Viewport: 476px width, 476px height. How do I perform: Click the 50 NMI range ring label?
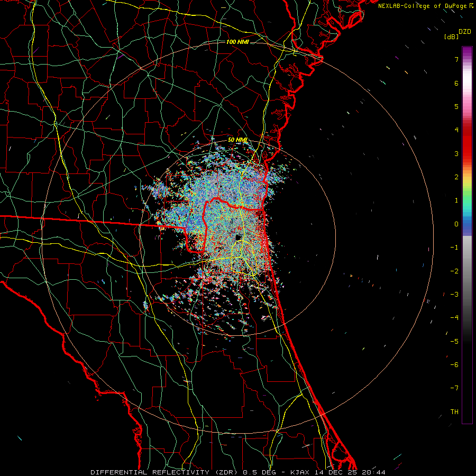coord(237,140)
